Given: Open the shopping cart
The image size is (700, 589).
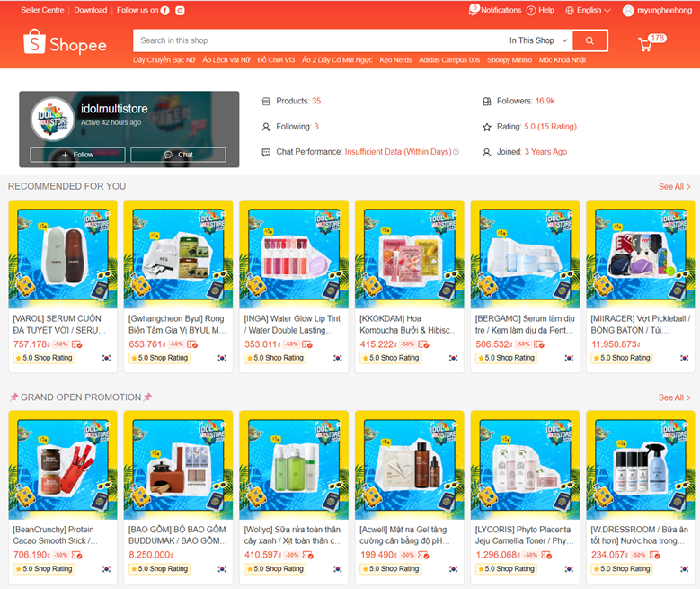Looking at the screenshot, I should [x=645, y=44].
